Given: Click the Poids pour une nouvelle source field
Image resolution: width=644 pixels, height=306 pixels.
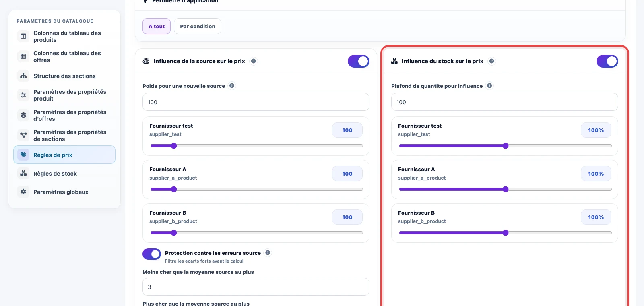Looking at the screenshot, I should [x=256, y=102].
